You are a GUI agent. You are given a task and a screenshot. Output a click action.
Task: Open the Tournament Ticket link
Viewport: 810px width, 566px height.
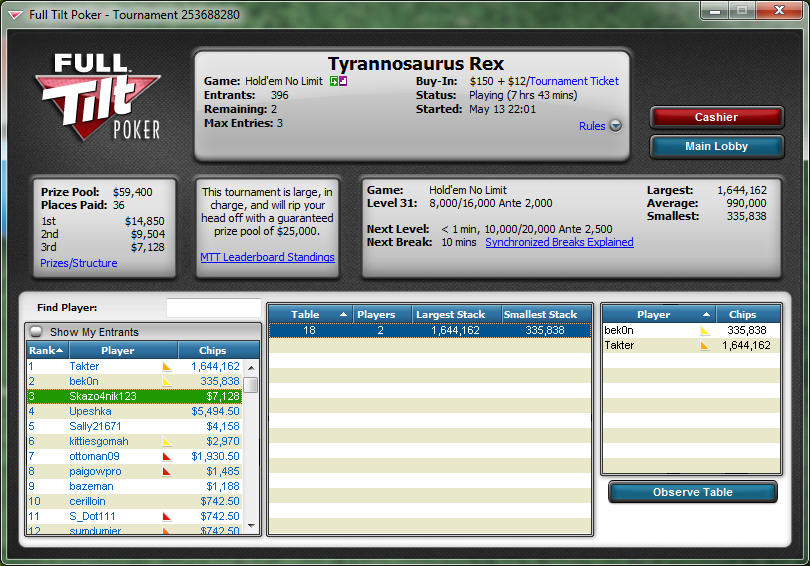point(574,81)
